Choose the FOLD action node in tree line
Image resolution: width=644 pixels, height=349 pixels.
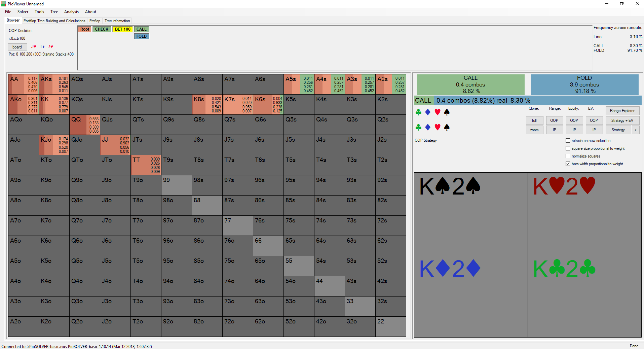tap(142, 36)
